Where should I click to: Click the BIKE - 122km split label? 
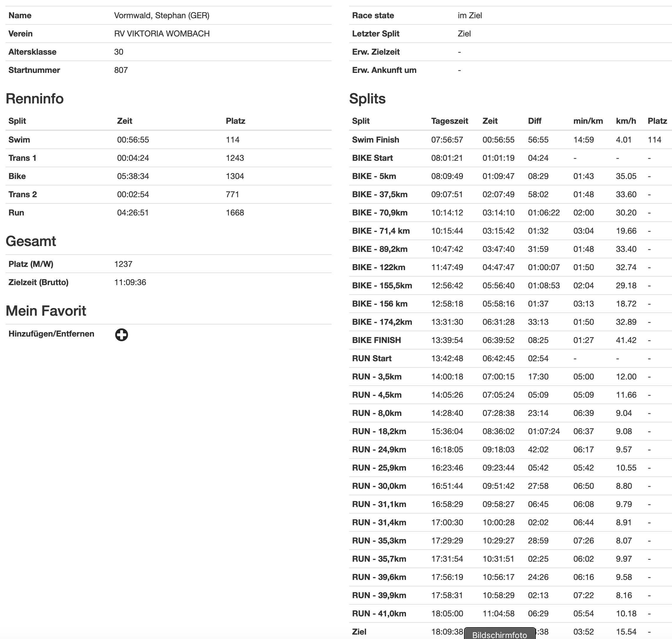point(379,267)
